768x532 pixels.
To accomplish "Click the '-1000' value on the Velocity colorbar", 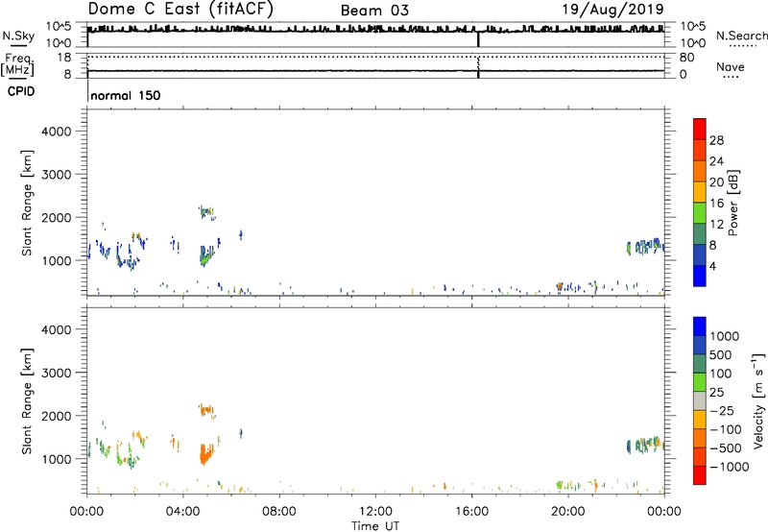I will click(729, 467).
